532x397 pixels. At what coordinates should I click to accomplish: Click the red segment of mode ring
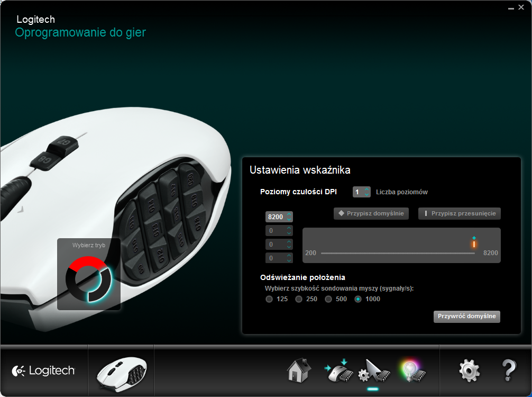87,263
